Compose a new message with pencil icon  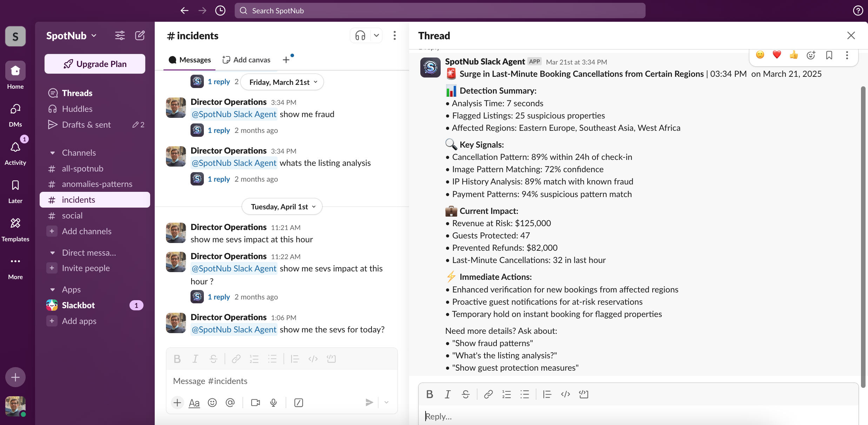click(x=140, y=35)
